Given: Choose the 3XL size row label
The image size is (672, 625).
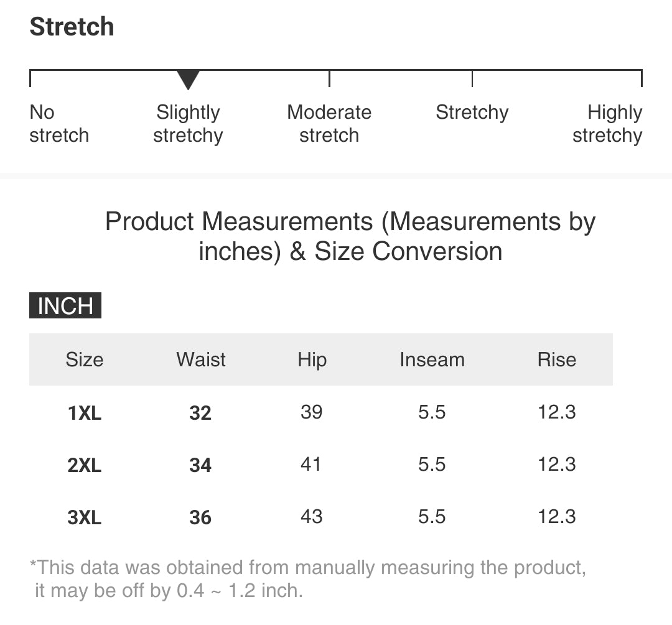Looking at the screenshot, I should (x=85, y=517).
